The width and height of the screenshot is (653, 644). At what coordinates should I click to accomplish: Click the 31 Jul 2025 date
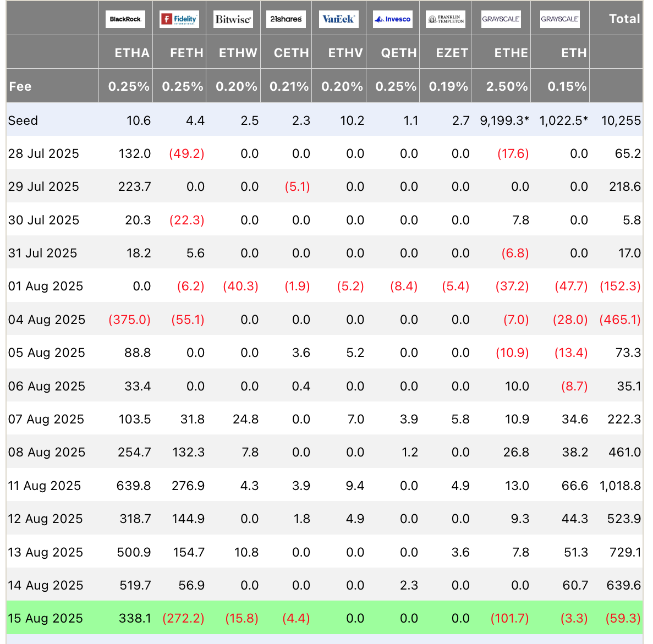coord(42,253)
